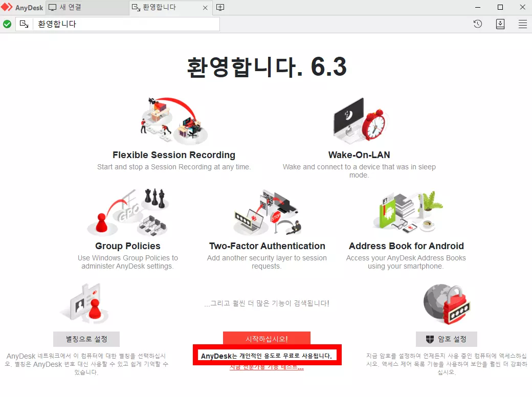Open the session history clock icon
Screen dimensions: 532x397
pyautogui.click(x=478, y=24)
